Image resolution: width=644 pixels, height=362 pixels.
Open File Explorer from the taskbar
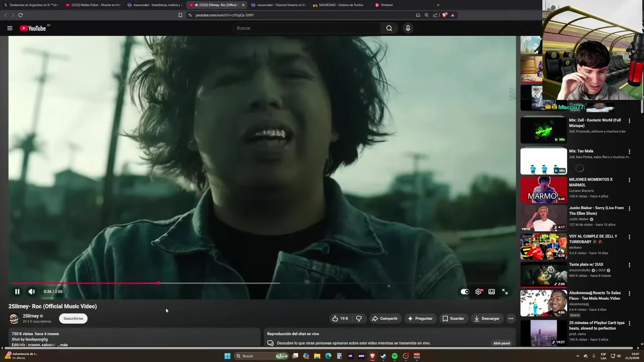tap(317, 356)
